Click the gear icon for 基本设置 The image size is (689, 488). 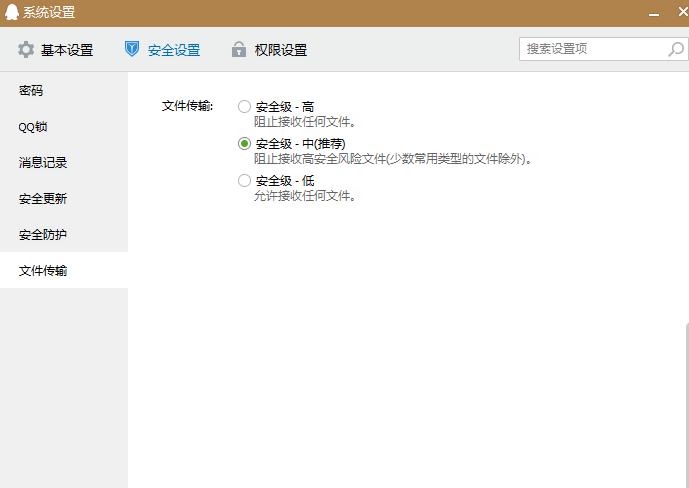click(26, 50)
